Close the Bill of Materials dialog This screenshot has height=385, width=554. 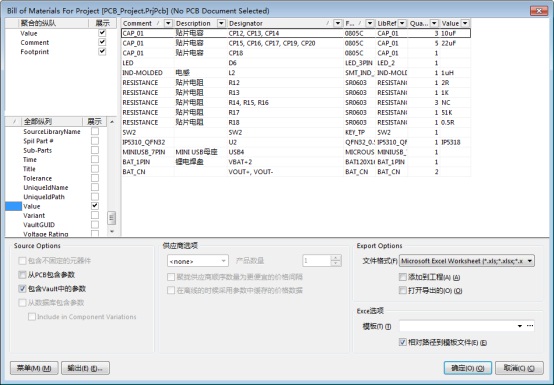pos(539,11)
